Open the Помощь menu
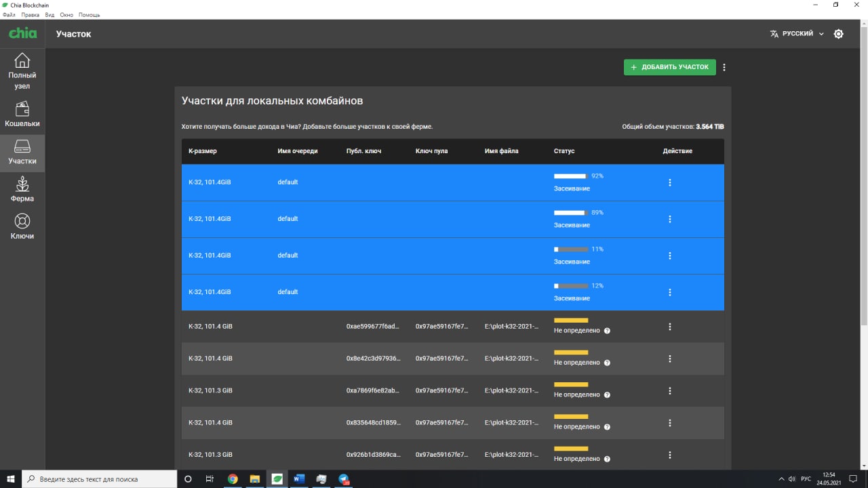The image size is (868, 488). (x=89, y=14)
